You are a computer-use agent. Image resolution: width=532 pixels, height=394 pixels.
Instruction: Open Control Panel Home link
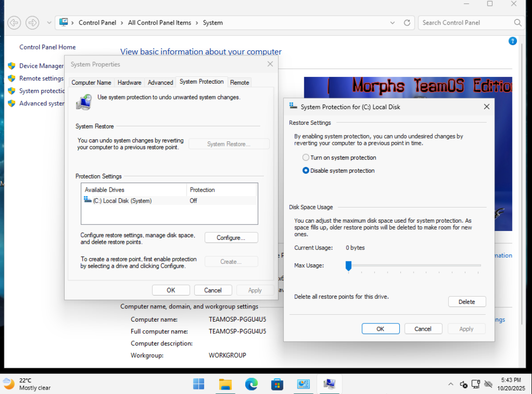tap(47, 47)
